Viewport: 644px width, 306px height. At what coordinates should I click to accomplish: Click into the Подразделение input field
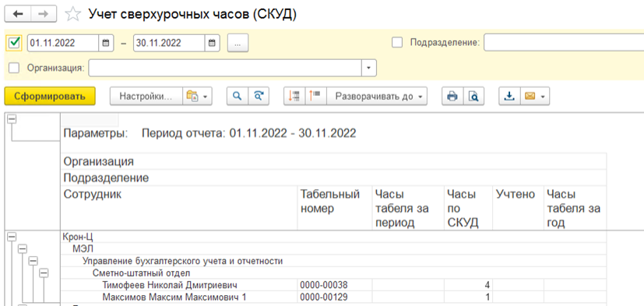click(564, 43)
